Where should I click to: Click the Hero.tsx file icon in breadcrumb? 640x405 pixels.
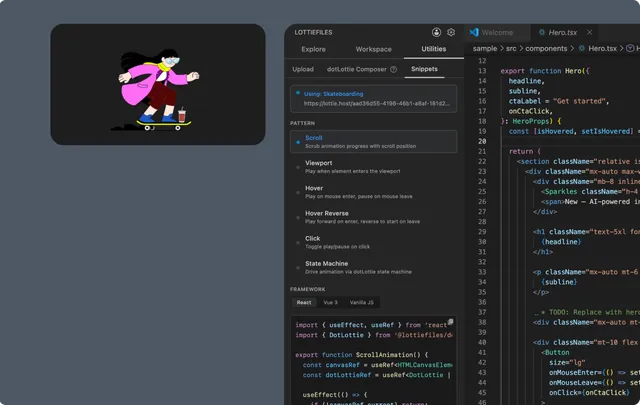(582, 49)
